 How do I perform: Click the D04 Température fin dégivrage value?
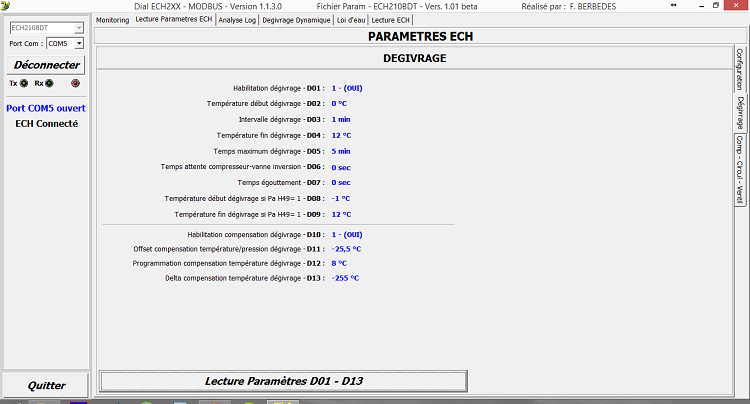(x=341, y=135)
